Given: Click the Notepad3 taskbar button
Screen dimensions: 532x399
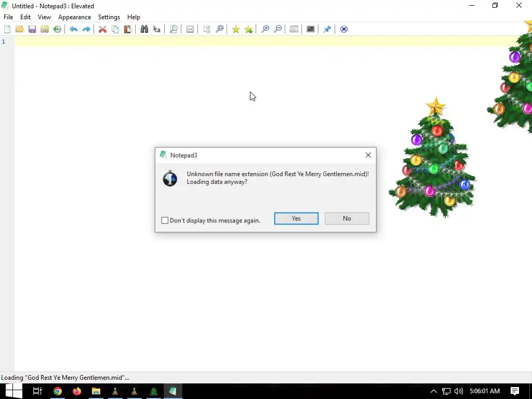Looking at the screenshot, I should point(172,391).
